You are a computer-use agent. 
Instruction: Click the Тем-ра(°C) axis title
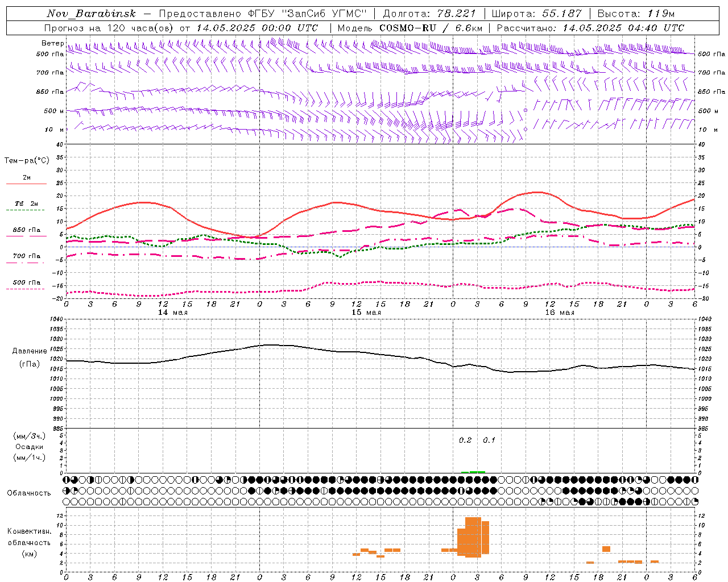coord(27,161)
